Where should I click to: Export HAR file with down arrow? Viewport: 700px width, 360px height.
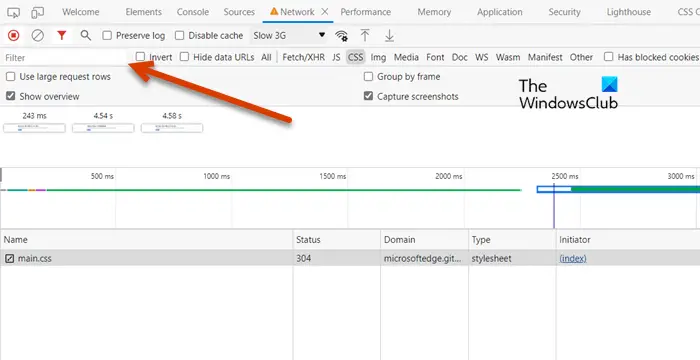[x=389, y=35]
